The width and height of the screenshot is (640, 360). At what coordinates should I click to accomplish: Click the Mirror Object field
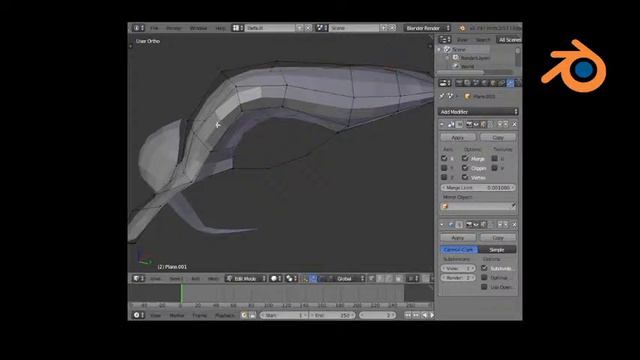tap(478, 206)
